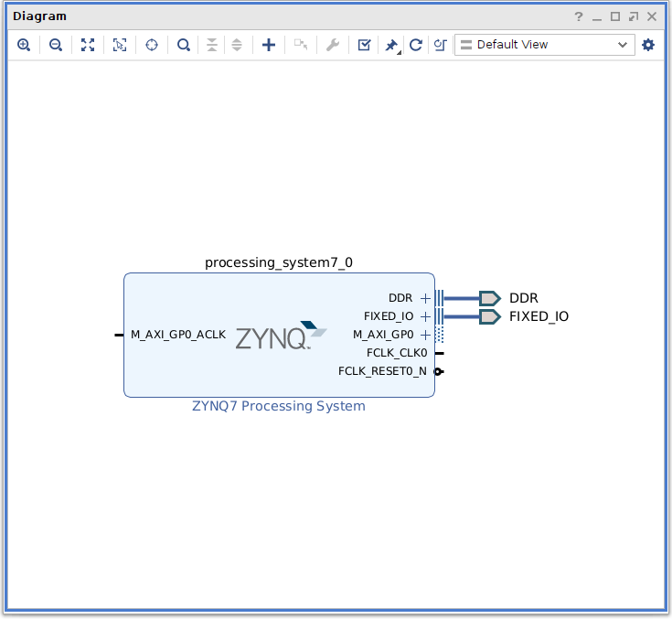Open the Default View dropdown
Screen dimensions: 672x619
click(x=545, y=45)
